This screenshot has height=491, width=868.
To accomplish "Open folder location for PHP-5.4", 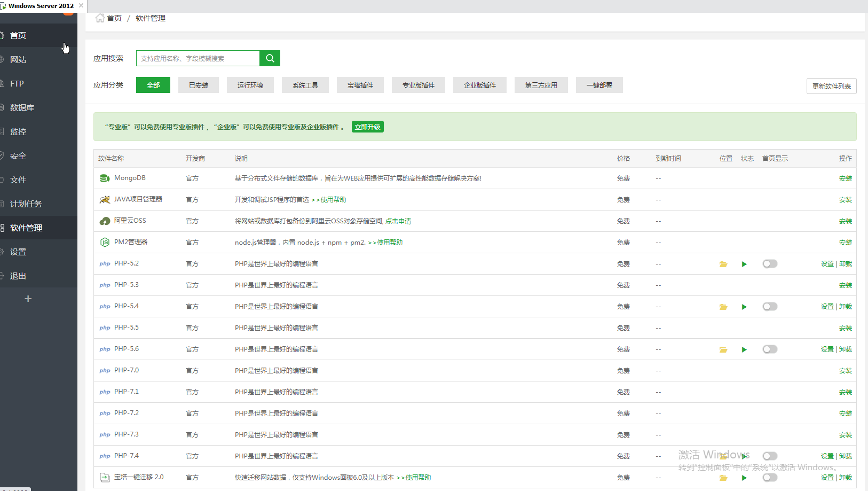I will coord(723,307).
